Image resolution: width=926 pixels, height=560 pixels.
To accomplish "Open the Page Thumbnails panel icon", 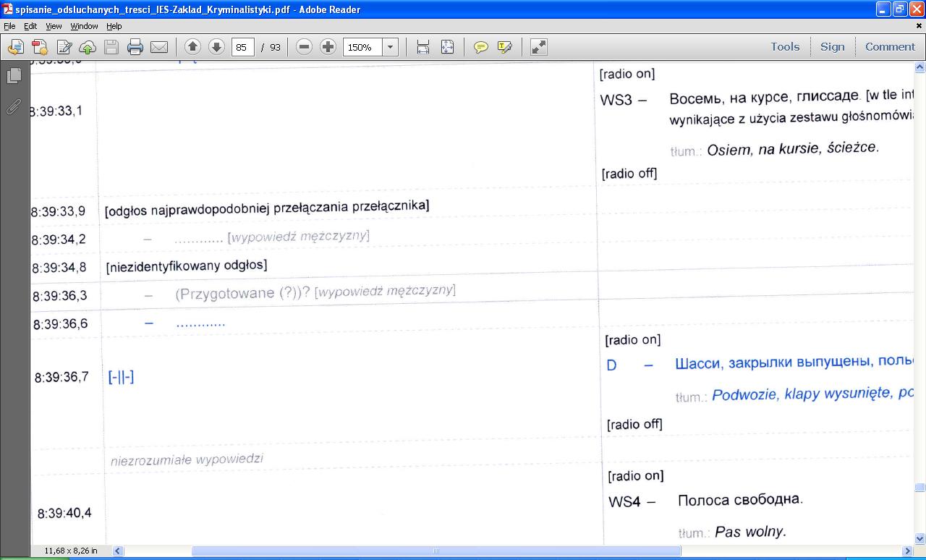I will click(14, 75).
